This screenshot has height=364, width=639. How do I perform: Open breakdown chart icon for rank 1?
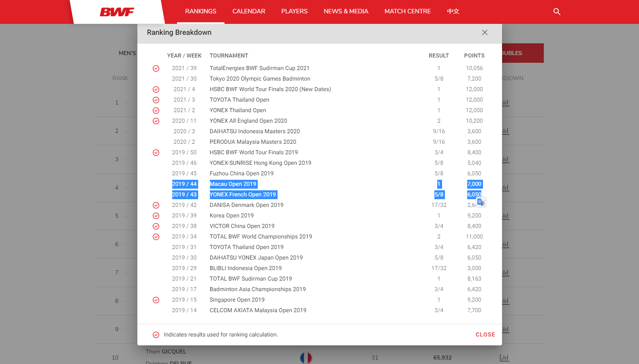pos(505,103)
